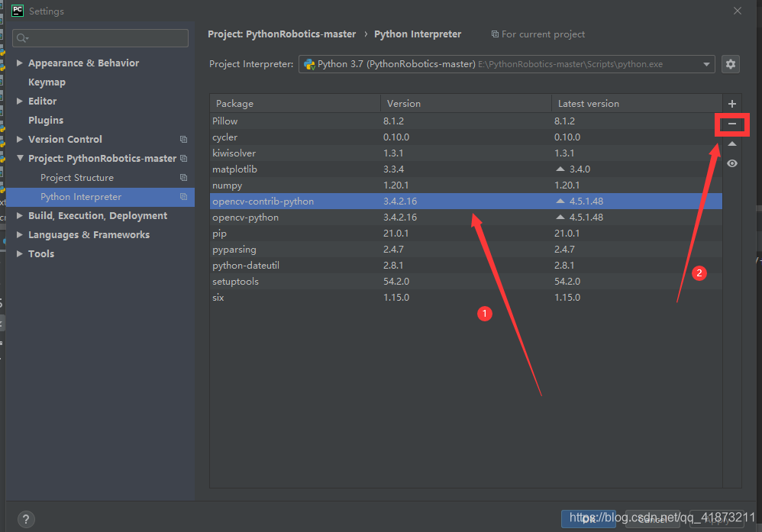
Task: Click the help question mark button
Action: coord(26,519)
